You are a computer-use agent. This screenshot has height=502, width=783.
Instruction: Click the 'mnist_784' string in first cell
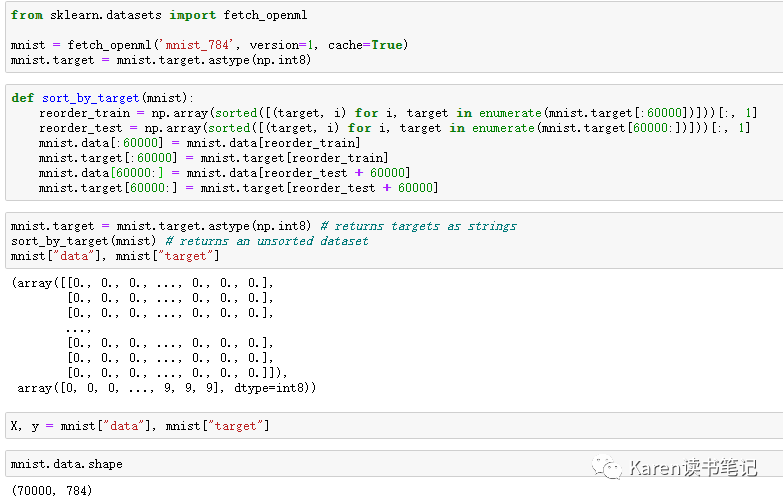196,45
